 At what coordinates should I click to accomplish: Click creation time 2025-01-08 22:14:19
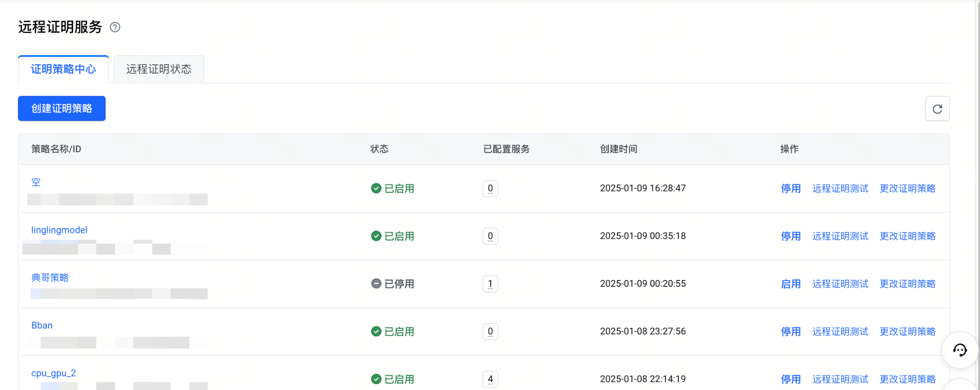(x=643, y=379)
